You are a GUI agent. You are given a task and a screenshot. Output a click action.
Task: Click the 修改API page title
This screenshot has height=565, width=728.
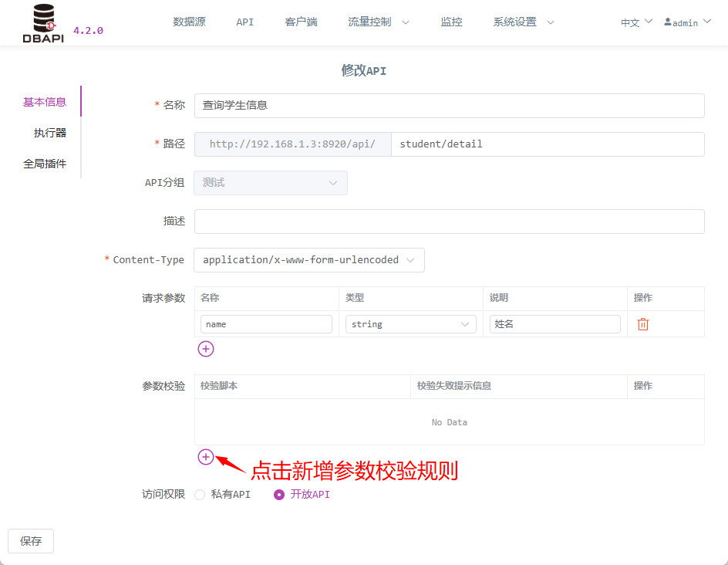364,71
